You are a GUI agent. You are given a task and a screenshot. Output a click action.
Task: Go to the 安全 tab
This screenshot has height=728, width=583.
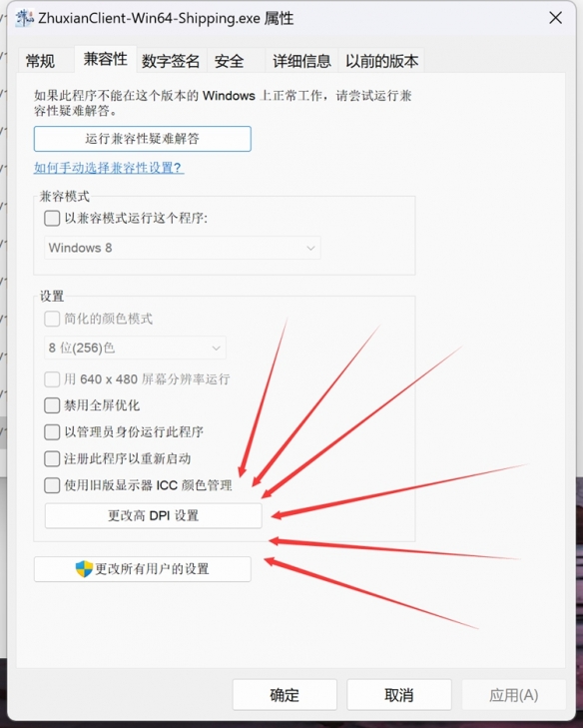[x=229, y=61]
